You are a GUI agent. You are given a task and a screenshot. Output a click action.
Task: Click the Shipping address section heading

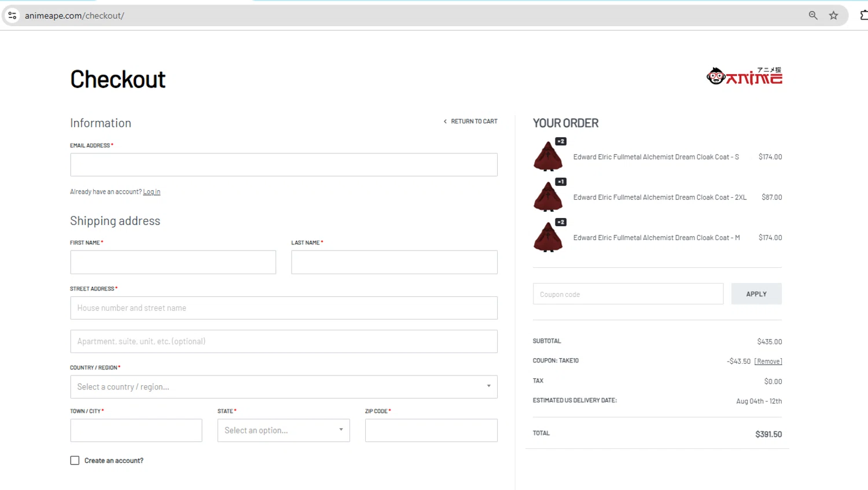[115, 221]
